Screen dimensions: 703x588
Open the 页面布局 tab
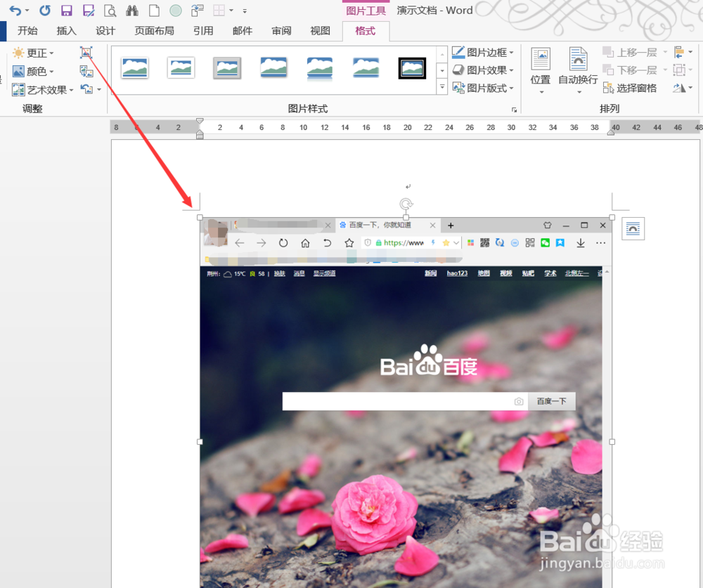[154, 31]
